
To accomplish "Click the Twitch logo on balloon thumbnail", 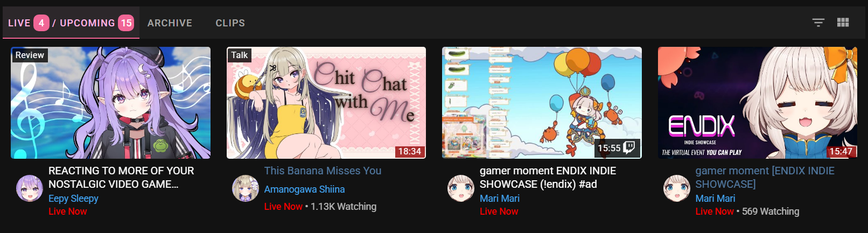I will (x=629, y=147).
